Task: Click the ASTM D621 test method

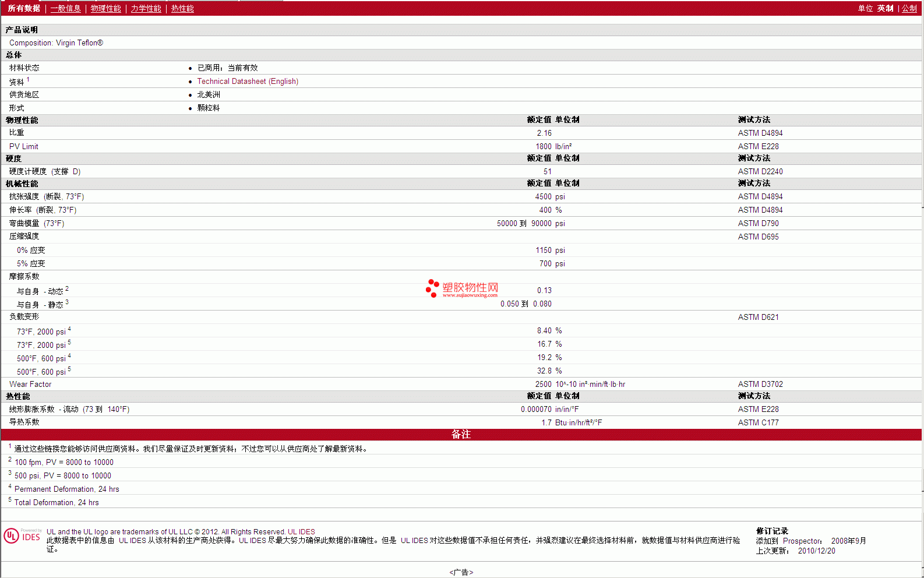Action: click(x=758, y=318)
